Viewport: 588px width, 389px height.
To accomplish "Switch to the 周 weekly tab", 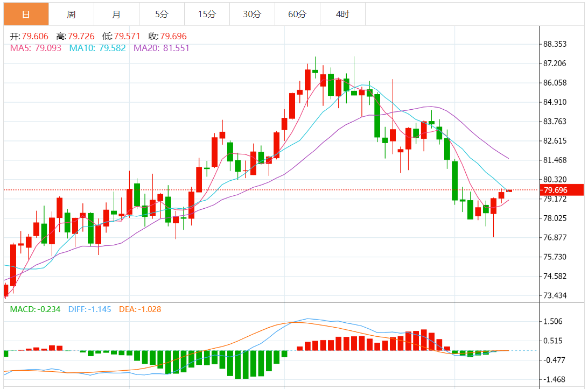I will click(71, 14).
